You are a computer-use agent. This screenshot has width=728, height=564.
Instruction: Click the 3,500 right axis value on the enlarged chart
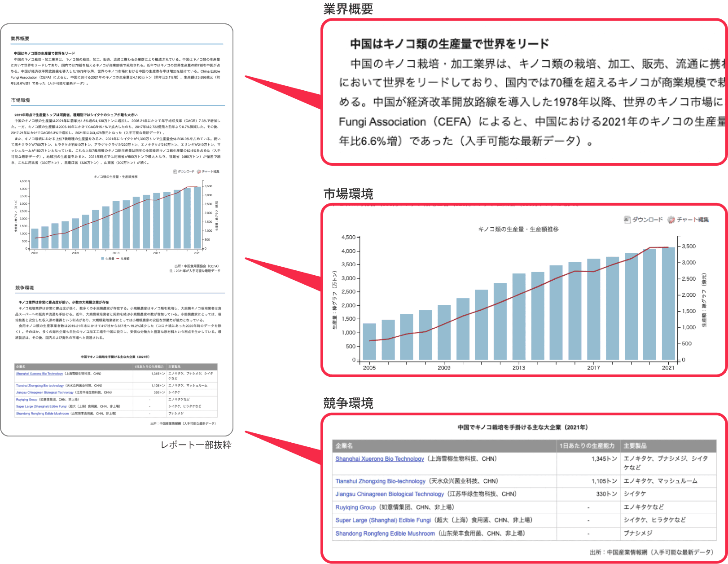689,247
